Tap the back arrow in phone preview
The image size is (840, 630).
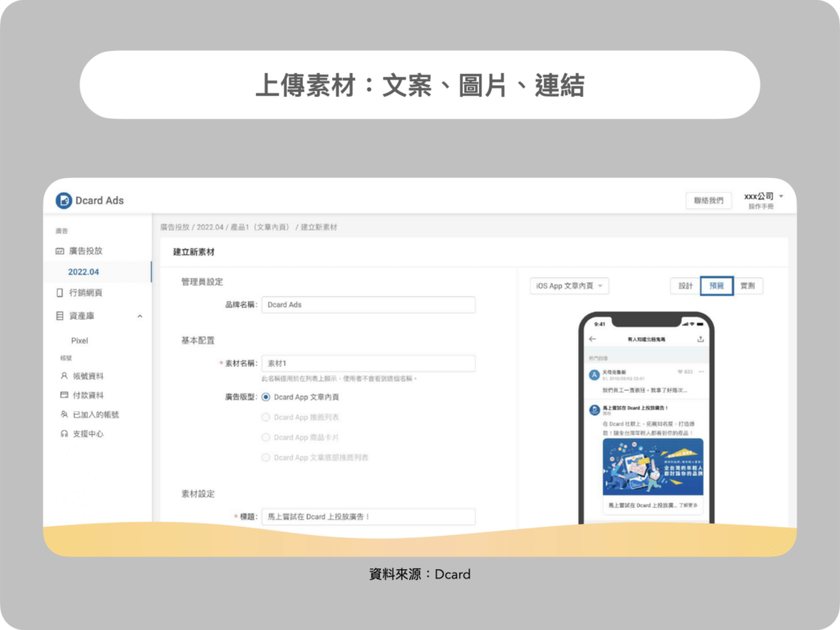592,339
